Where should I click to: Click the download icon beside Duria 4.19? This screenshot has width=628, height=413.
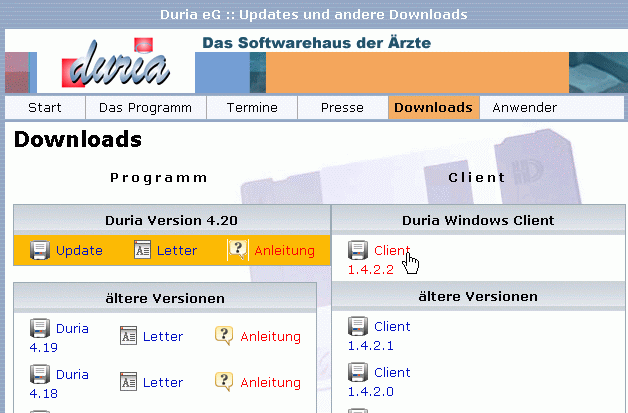[40, 328]
